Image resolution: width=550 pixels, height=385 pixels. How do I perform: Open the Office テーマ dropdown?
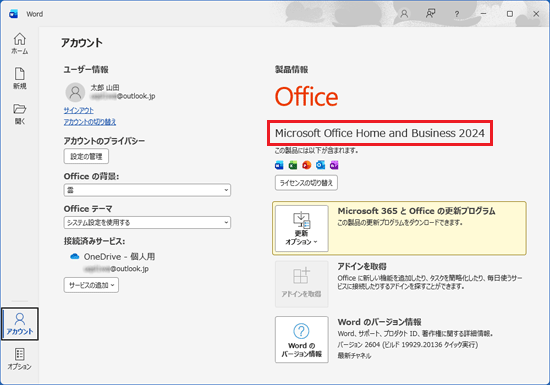pyautogui.click(x=147, y=223)
